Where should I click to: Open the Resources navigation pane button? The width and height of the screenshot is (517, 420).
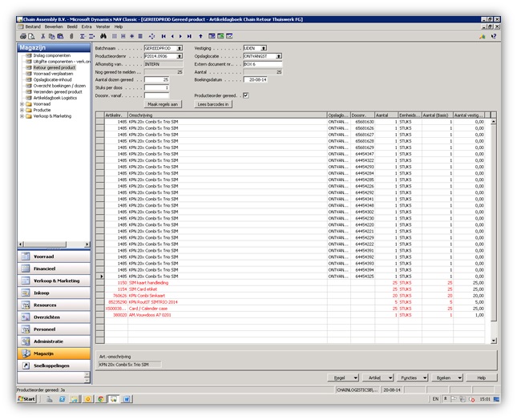[x=54, y=305]
